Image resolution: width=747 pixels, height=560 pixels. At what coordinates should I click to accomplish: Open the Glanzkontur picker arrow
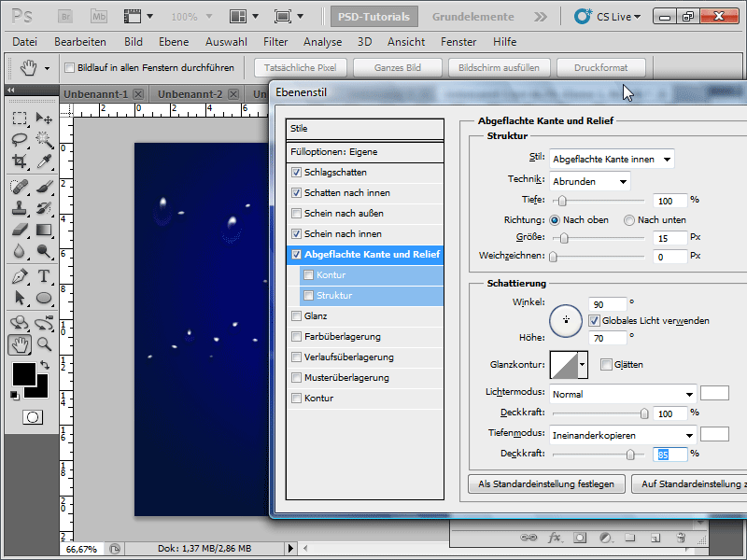582,365
